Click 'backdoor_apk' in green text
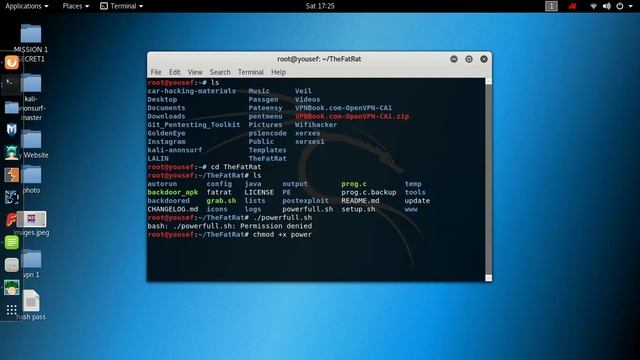 173,192
